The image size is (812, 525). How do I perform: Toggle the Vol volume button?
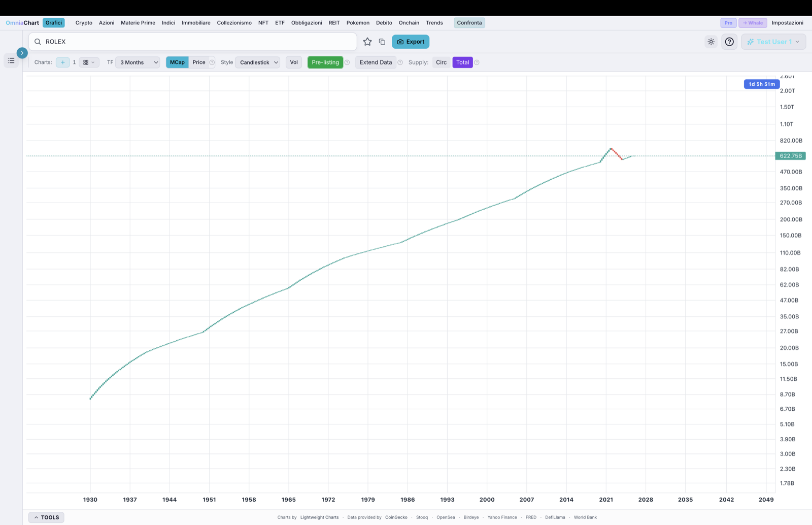[x=294, y=62]
